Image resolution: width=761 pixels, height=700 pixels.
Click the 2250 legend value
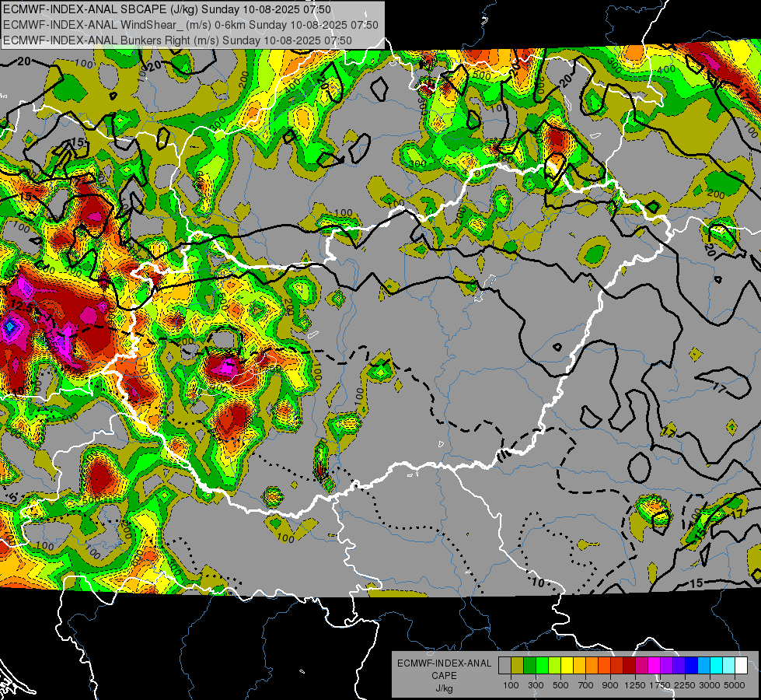coord(686,685)
